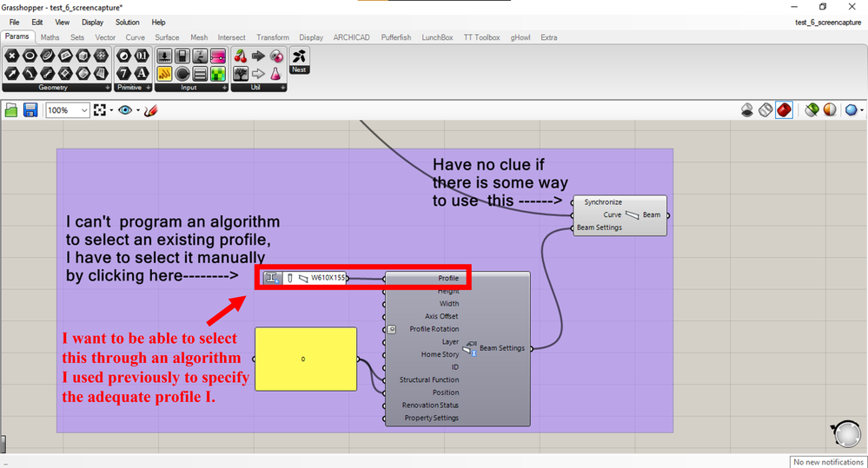Save the document with the floppy icon
This screenshot has width=868, height=468.
pos(30,110)
